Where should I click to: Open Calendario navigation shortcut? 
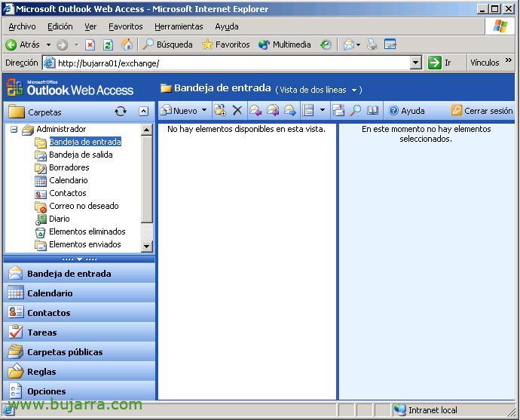click(x=79, y=293)
